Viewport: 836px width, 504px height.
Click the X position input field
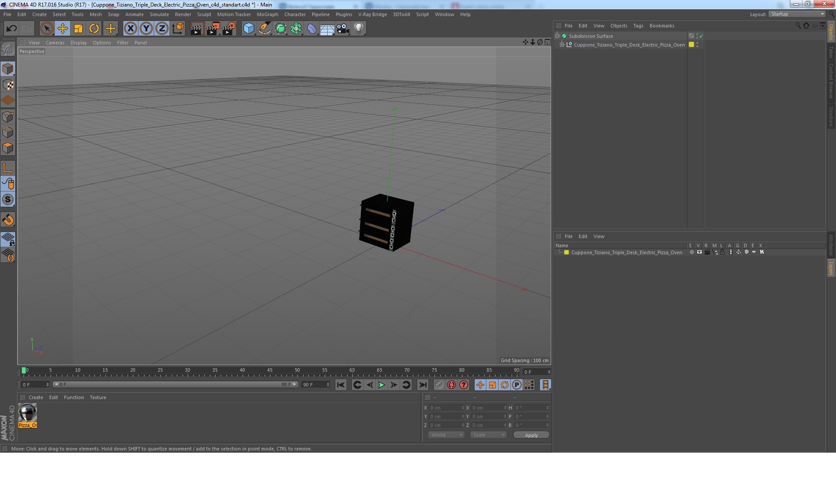pyautogui.click(x=446, y=408)
